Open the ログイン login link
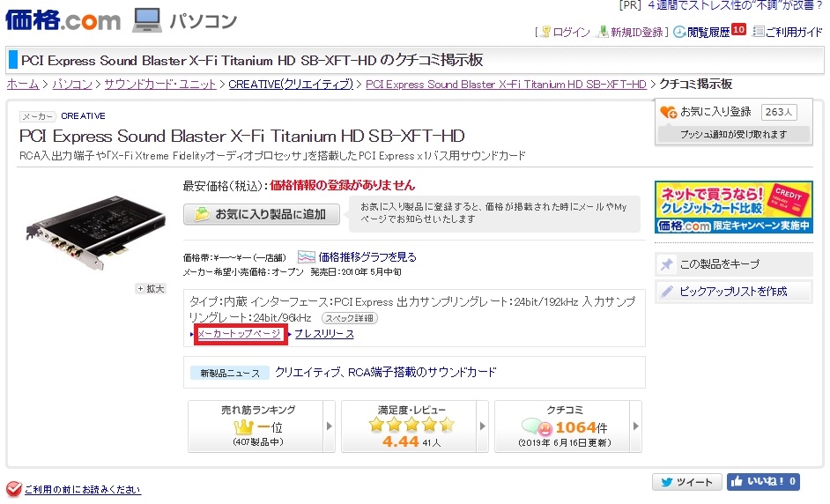Viewport: 830px width, 504px height. 571,33
